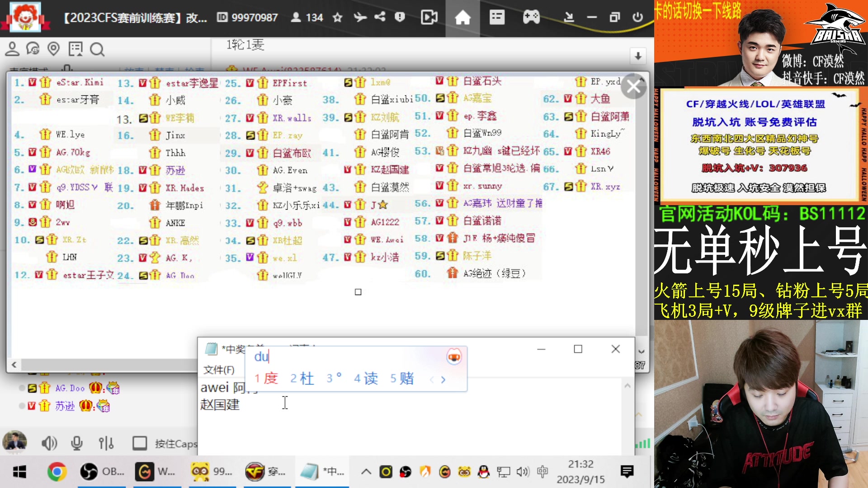The height and width of the screenshot is (488, 868).
Task: Click the channel clown avatar logo
Action: pos(25,17)
